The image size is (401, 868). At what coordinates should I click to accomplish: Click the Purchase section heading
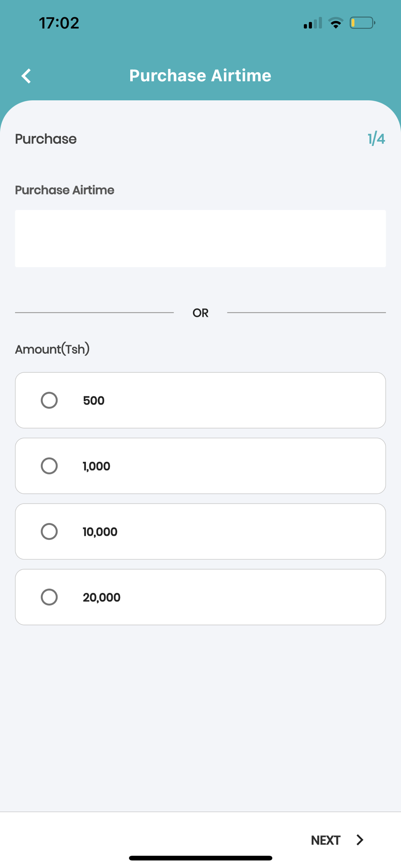[x=46, y=139]
